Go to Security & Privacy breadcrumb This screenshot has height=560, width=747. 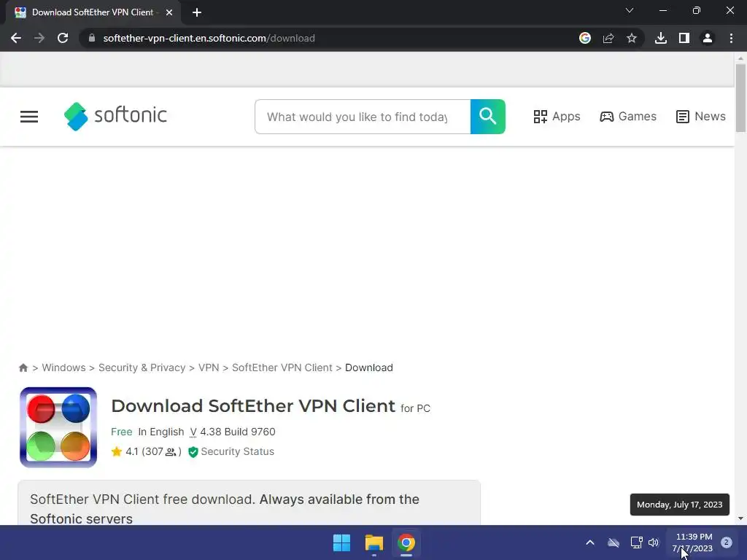click(x=142, y=367)
